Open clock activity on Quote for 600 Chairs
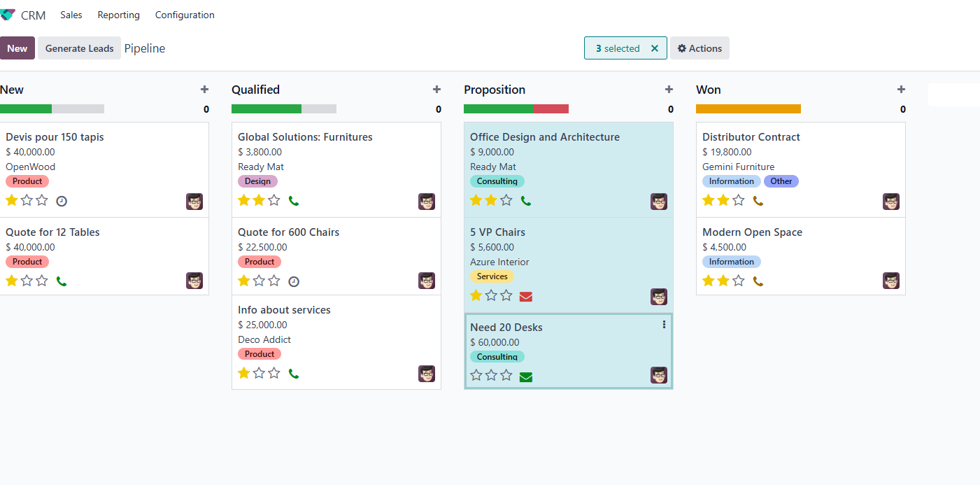Image resolution: width=980 pixels, height=485 pixels. [294, 281]
